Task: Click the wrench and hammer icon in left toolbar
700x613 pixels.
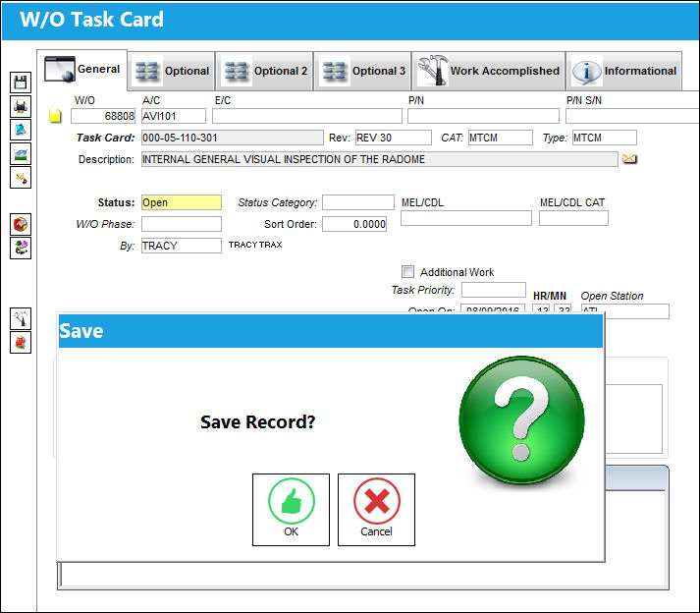Action: coord(21,318)
